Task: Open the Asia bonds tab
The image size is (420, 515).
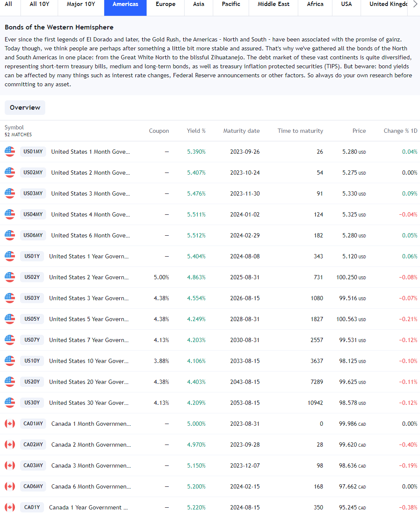Action: coord(199,4)
